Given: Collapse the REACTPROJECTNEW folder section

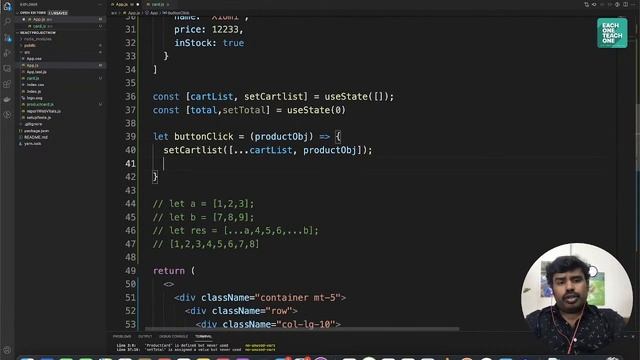Looking at the screenshot, I should click(18, 33).
